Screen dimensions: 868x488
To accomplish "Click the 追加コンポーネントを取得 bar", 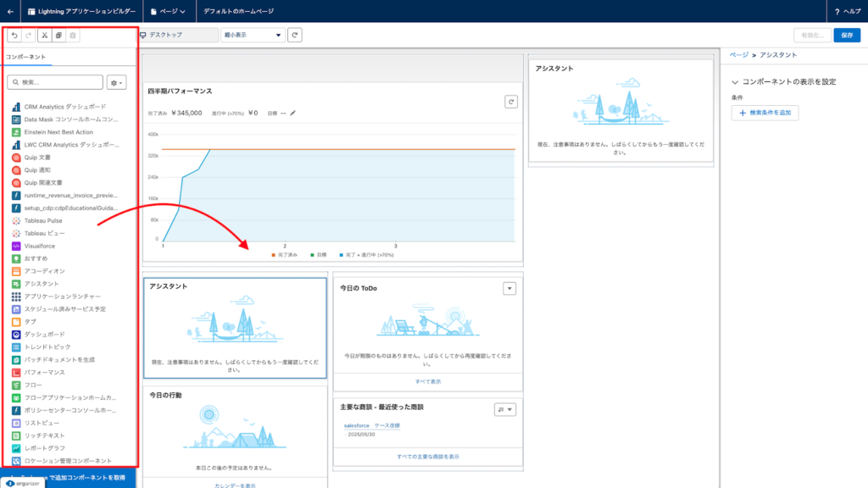I will click(68, 477).
